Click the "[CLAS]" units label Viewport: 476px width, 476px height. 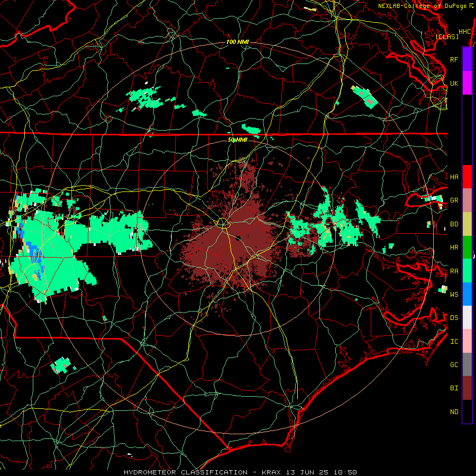(x=447, y=37)
